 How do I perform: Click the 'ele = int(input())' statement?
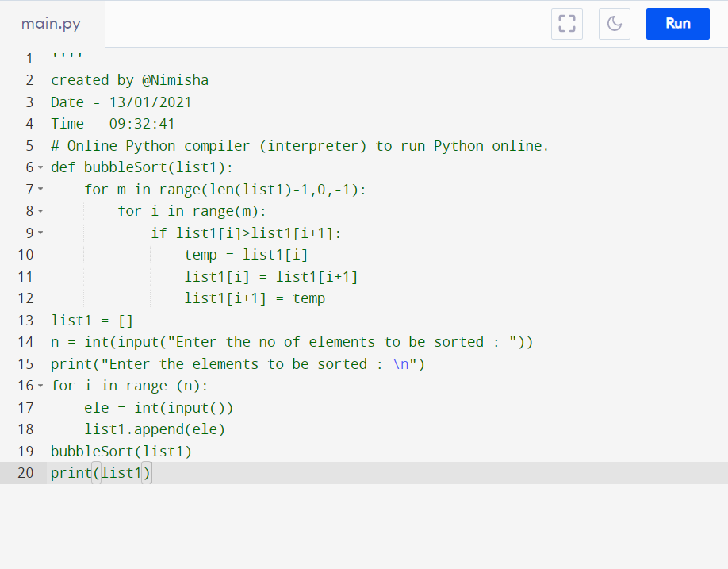click(159, 408)
